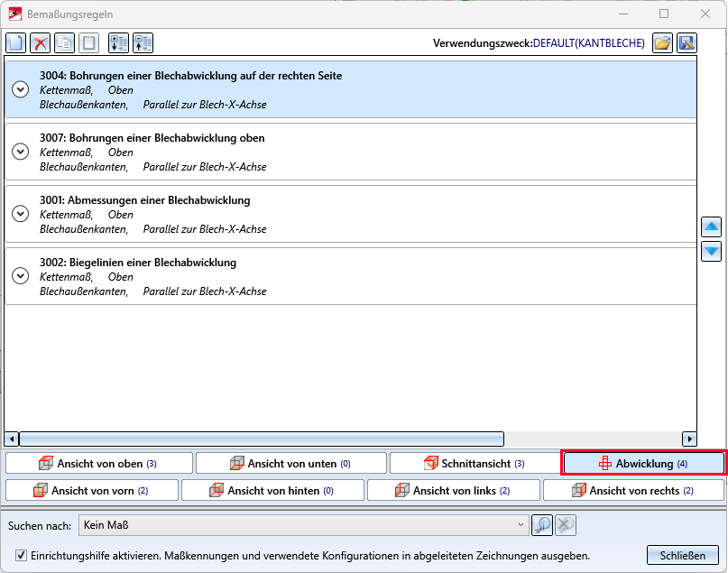Click the magnifier search icon
This screenshot has width=728, height=573.
coord(542,524)
